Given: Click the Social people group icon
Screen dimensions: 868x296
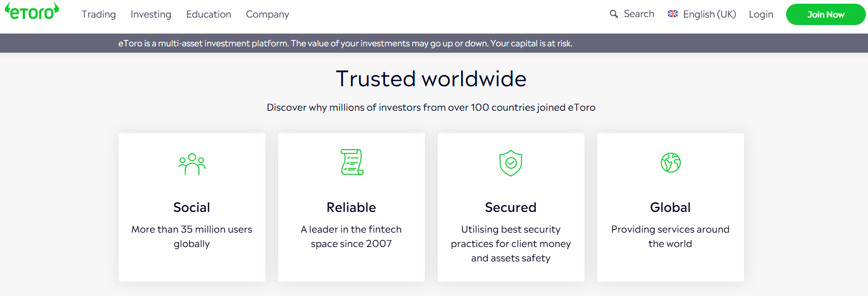Looking at the screenshot, I should pos(192,164).
